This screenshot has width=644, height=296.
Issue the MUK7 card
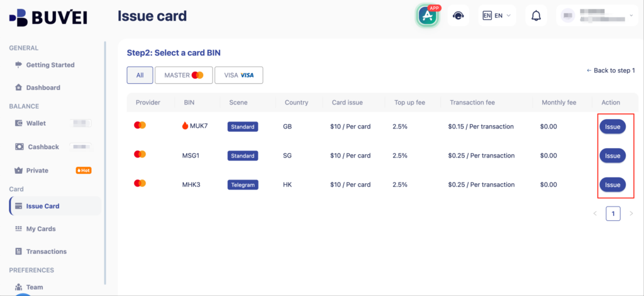[x=612, y=127]
